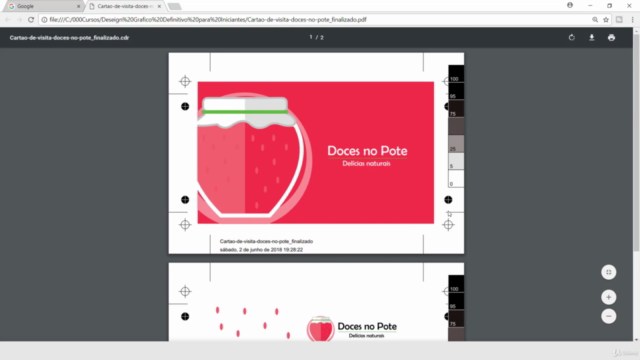View site information icon in address bar

44,20
